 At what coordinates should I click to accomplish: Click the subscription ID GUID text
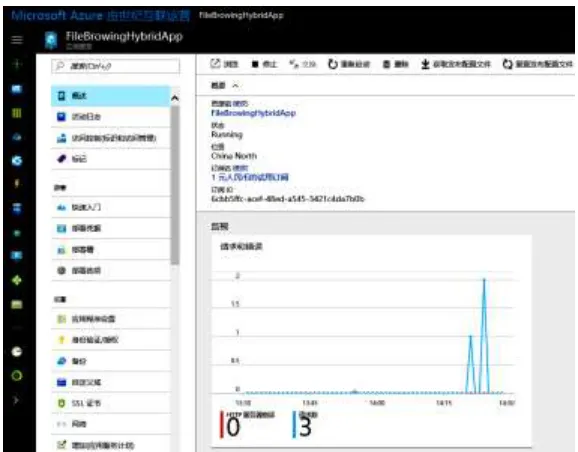click(x=288, y=199)
